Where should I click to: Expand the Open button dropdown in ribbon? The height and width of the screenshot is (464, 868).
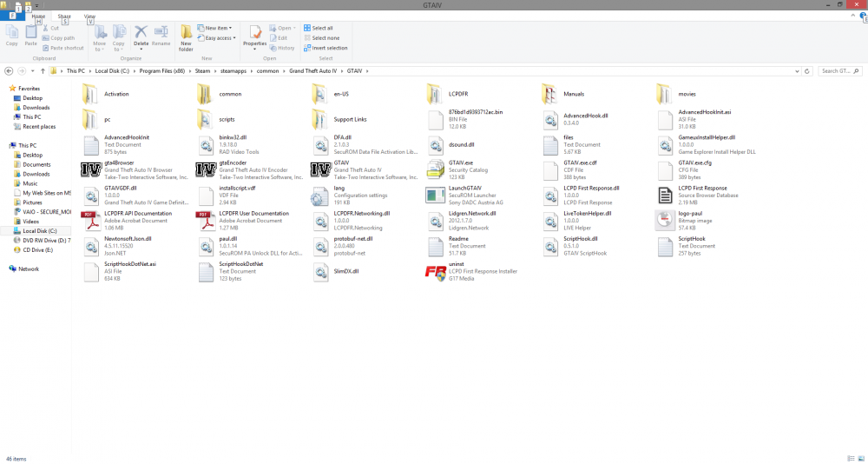point(294,28)
